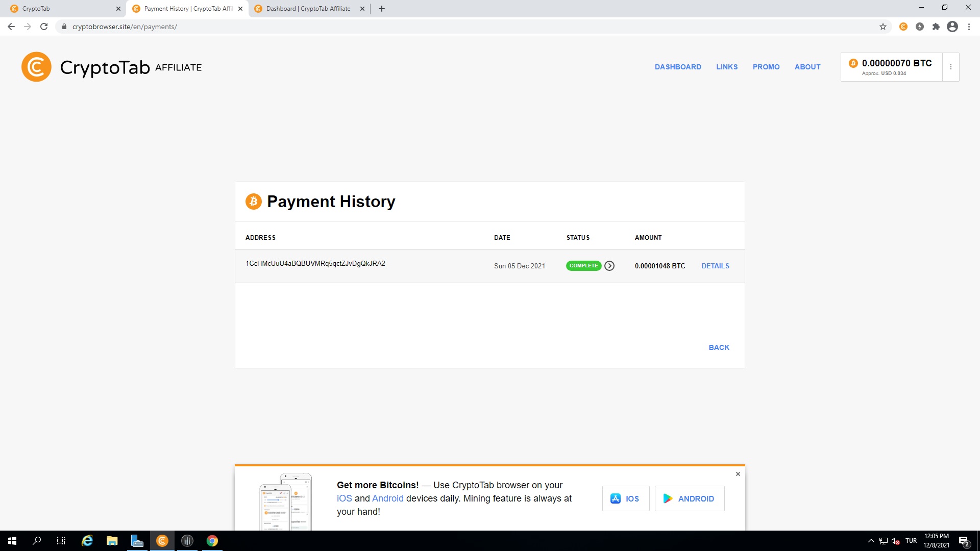Open the CryptoTab browser taskbar icon
This screenshot has height=551, width=980.
162,541
